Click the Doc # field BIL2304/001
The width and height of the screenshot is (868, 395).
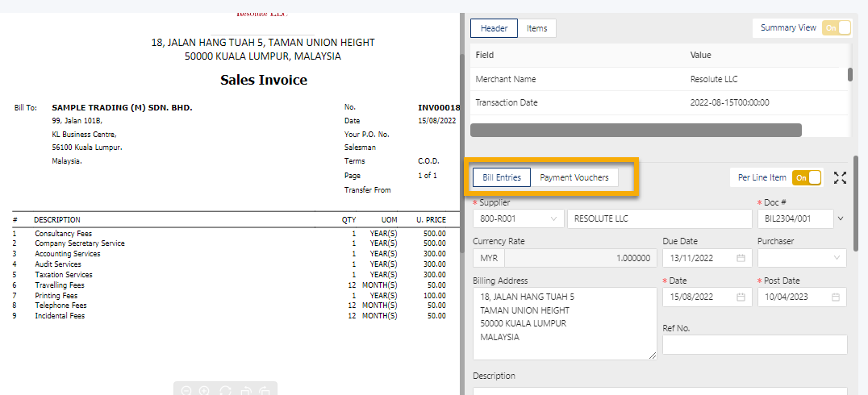tap(795, 218)
